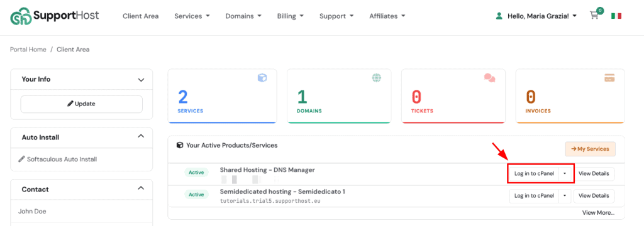Collapse the Contact panel chevron
The width and height of the screenshot is (644, 226).
141,188
